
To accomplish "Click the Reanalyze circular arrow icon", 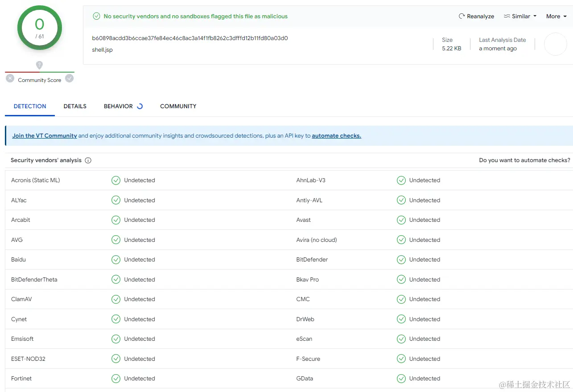I will click(x=462, y=16).
